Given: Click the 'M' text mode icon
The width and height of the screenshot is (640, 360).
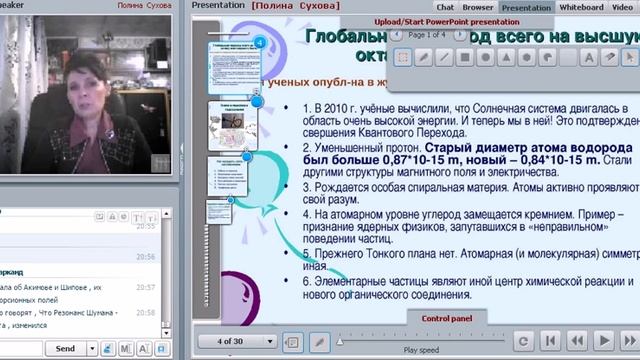Looking at the screenshot, I should (x=126, y=349).
